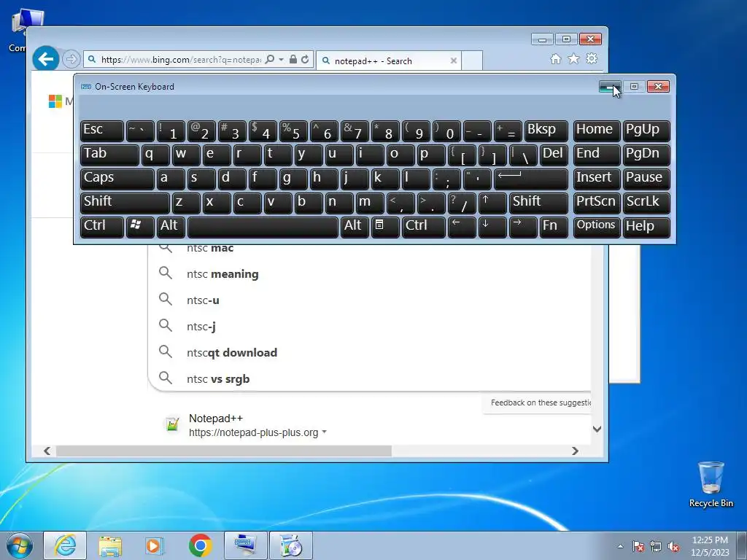747x560 pixels.
Task: Toggle the right Shift key on keyboard
Action: 538,203
